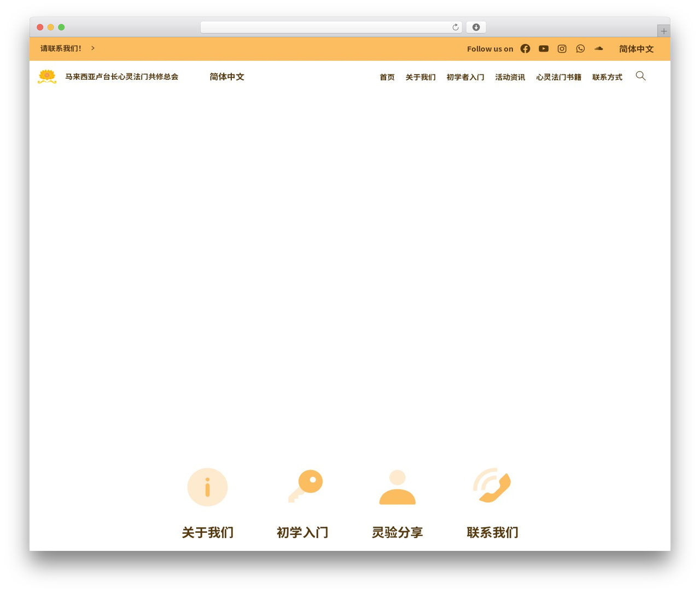Open the 关于我们 heading link
The image size is (700, 593).
tap(208, 532)
